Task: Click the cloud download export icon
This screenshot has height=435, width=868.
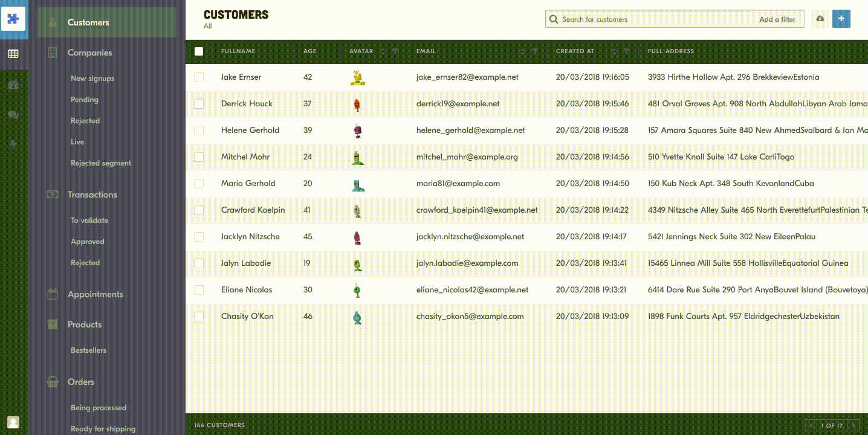Action: point(820,19)
